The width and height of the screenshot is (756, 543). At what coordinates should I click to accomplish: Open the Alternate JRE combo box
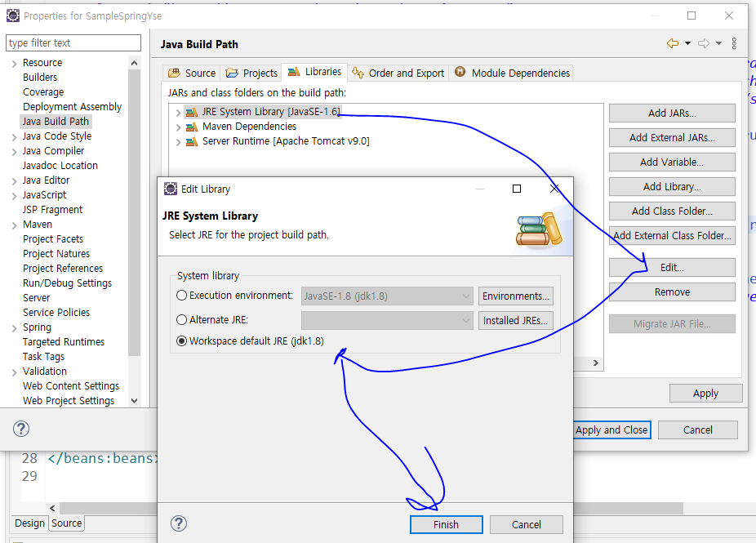click(387, 321)
